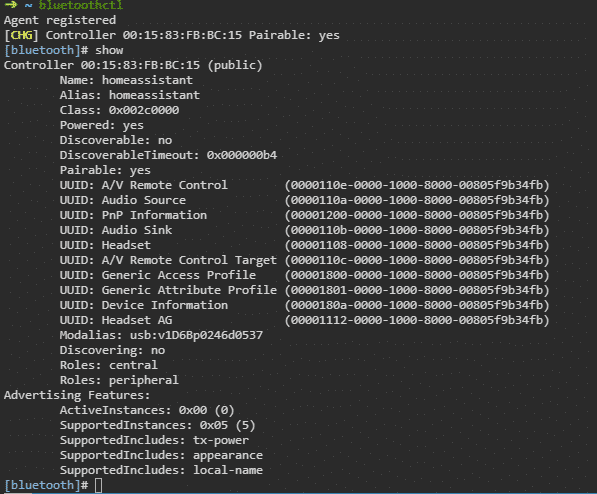Click the bluetoothctl command at top

click(x=81, y=5)
